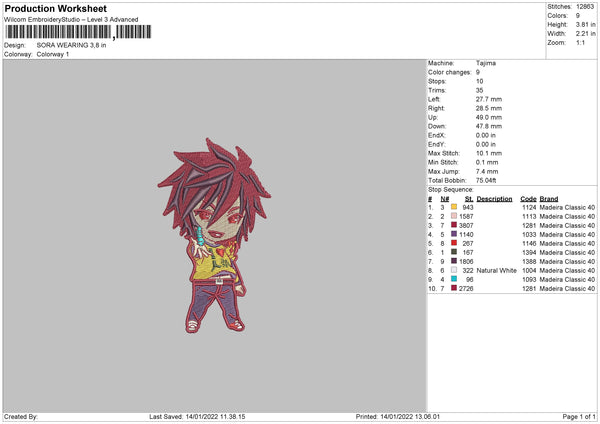
Task: Click the N# column header
Action: [444, 199]
